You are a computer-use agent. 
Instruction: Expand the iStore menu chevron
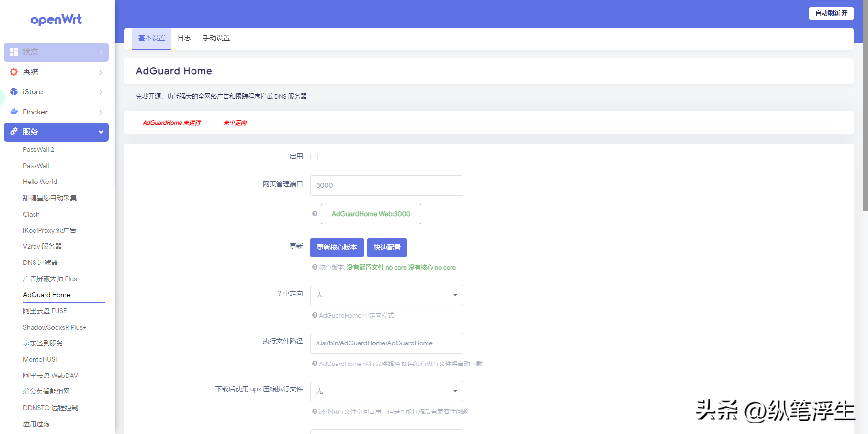(x=101, y=92)
